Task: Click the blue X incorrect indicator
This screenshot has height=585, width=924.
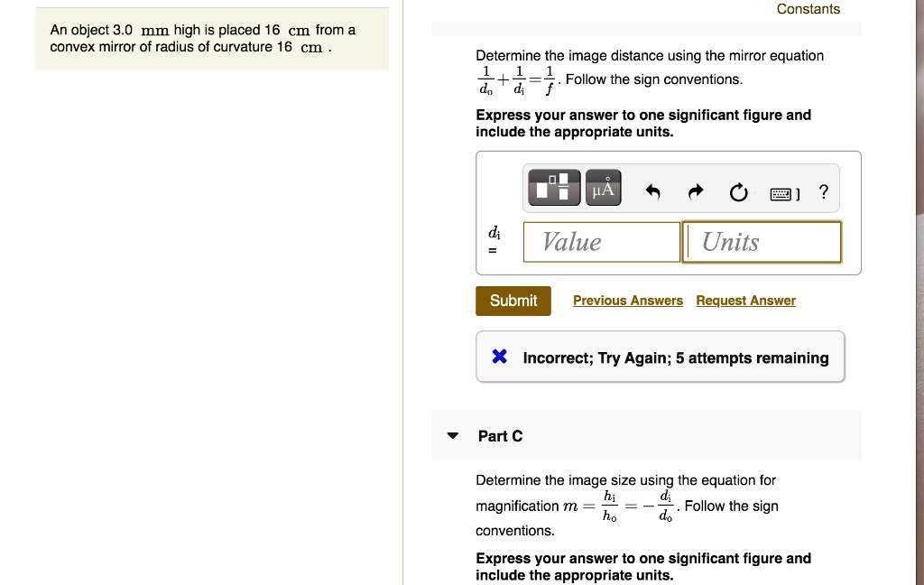Action: coord(499,356)
